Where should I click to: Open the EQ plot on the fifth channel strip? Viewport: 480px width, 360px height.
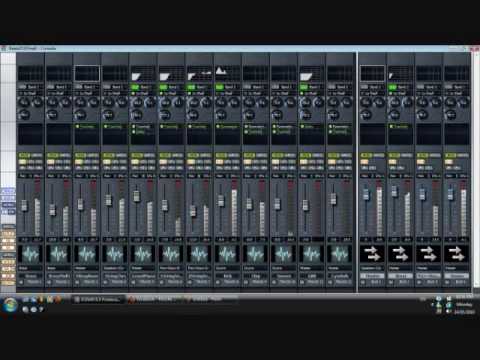coord(143,73)
